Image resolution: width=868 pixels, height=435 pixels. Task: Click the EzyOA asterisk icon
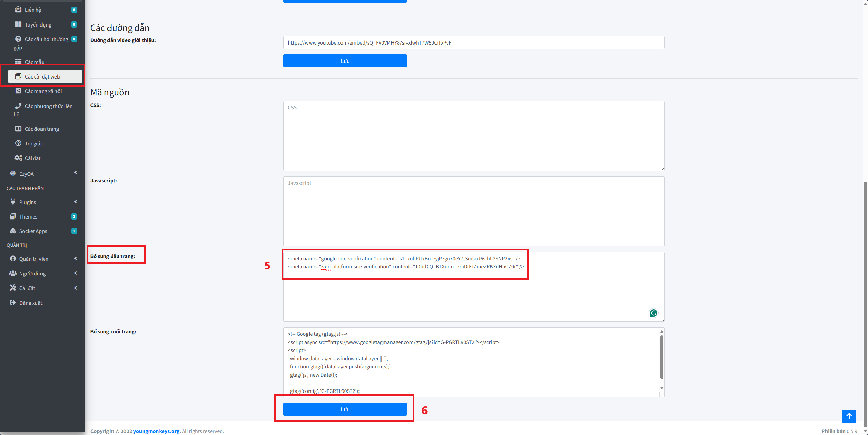(x=13, y=173)
